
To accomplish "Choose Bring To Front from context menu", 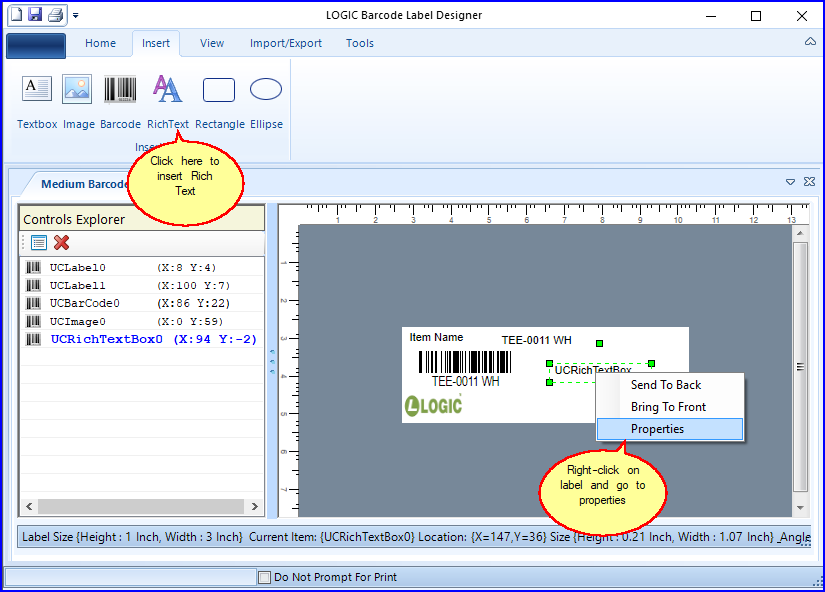I will tap(670, 407).
